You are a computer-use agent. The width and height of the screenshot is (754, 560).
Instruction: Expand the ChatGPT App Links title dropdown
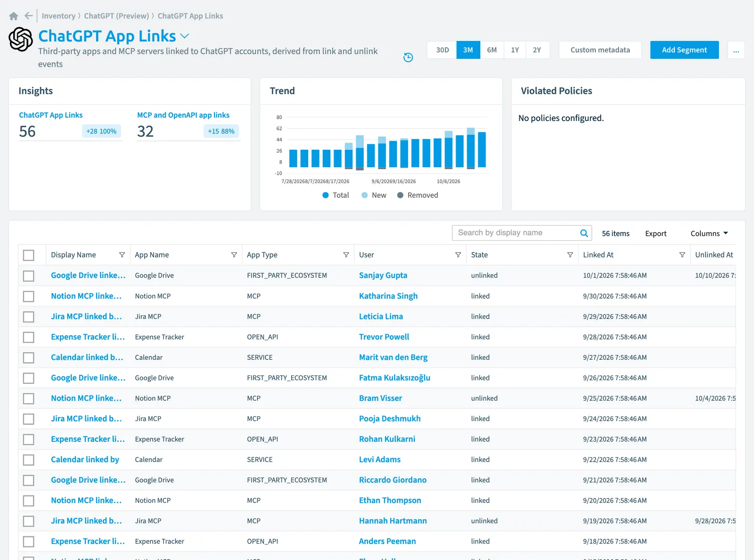pos(185,36)
